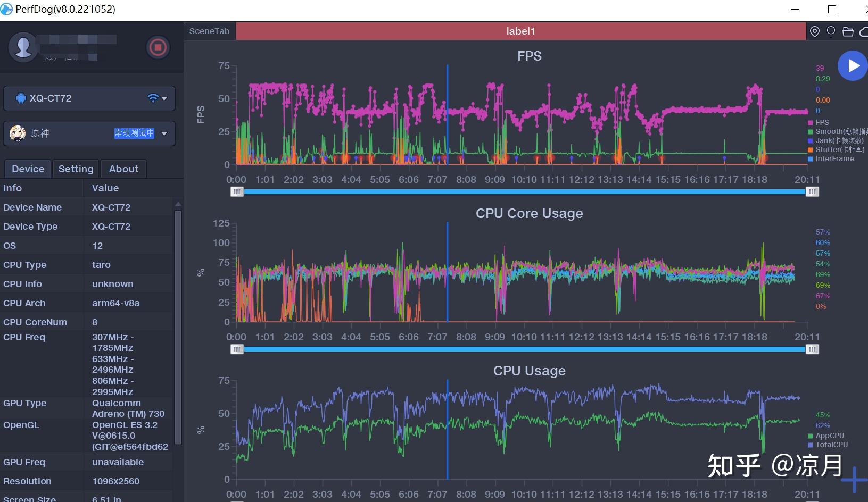Click the Wi-Fi connection icon
This screenshot has width=868, height=502.
tap(153, 98)
